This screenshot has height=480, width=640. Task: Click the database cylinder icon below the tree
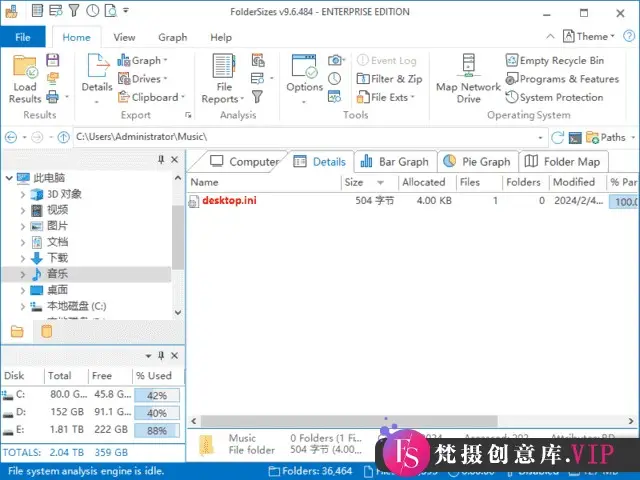coord(47,331)
